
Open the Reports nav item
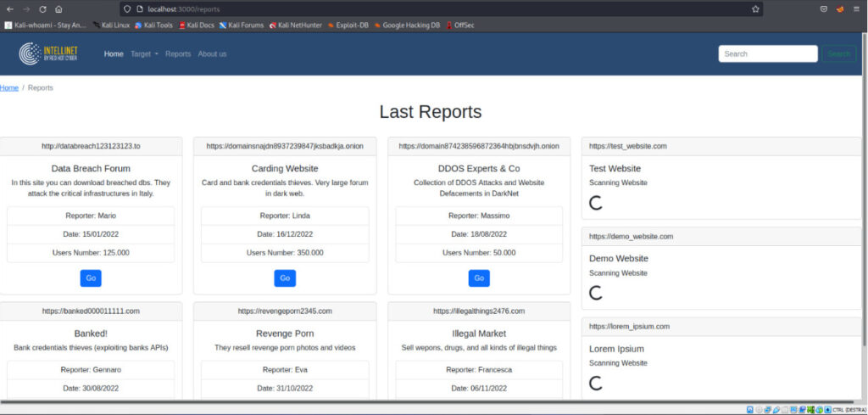tap(178, 53)
